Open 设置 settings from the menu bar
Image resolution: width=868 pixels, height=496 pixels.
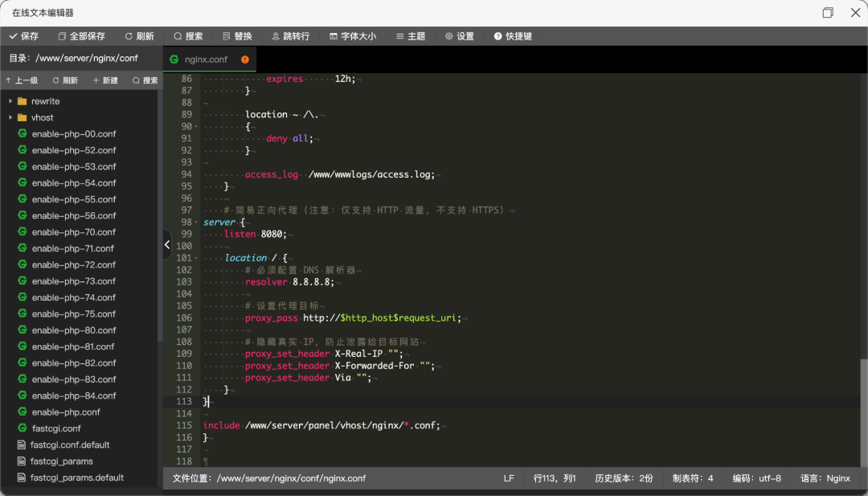[459, 35]
